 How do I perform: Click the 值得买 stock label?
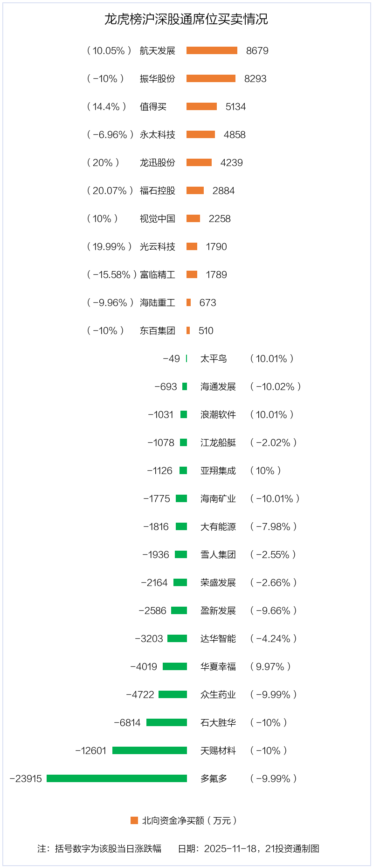(x=153, y=107)
